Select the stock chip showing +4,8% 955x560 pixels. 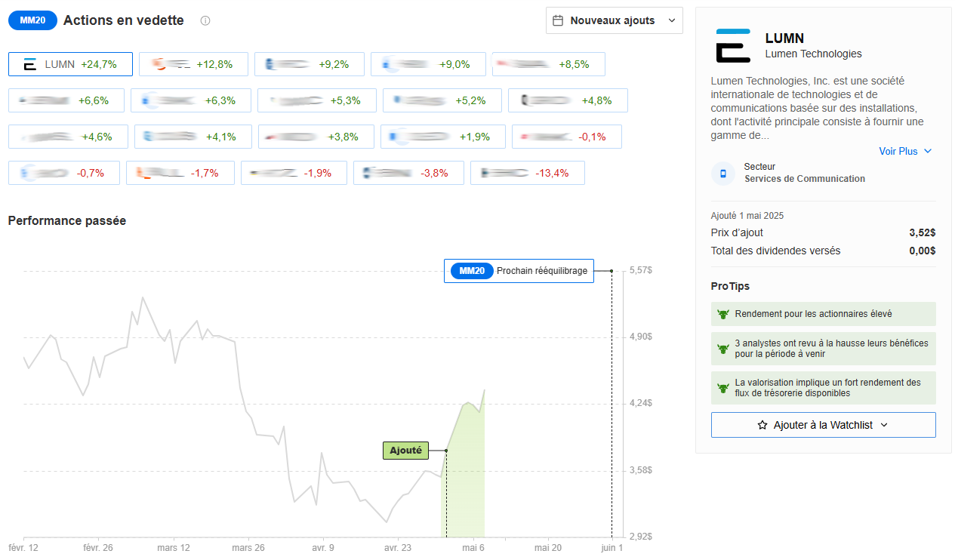click(568, 100)
